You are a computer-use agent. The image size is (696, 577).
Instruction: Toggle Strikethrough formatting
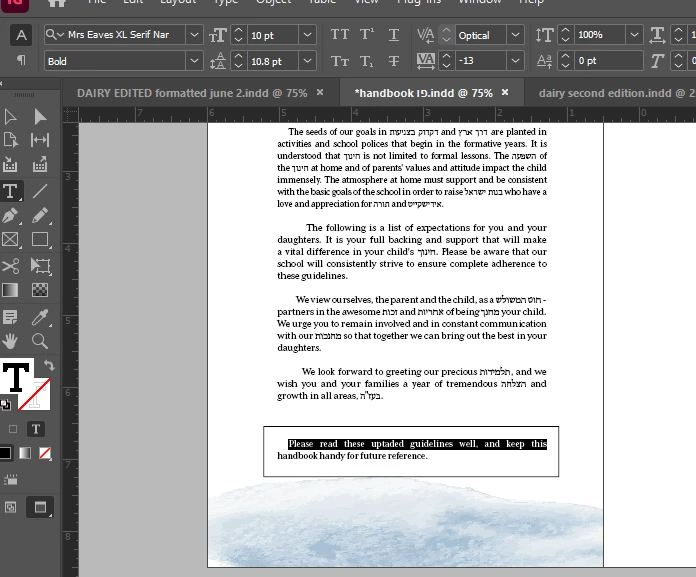(x=394, y=61)
